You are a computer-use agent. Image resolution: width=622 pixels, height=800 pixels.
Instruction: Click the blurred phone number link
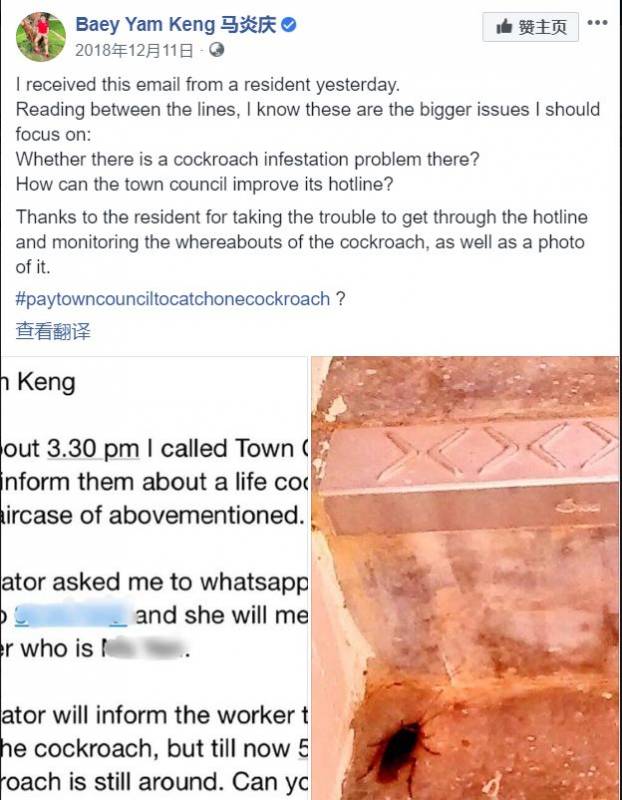tap(71, 615)
